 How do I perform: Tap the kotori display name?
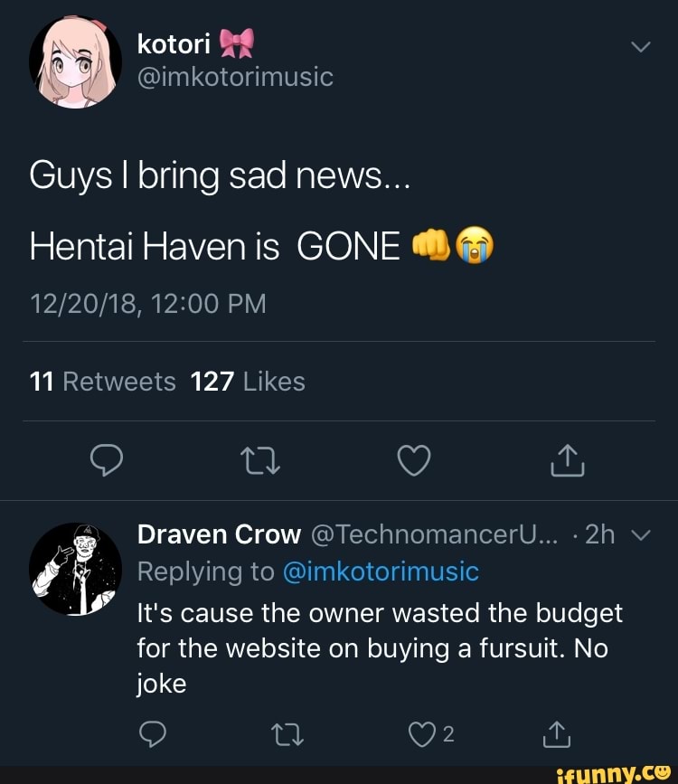(174, 43)
